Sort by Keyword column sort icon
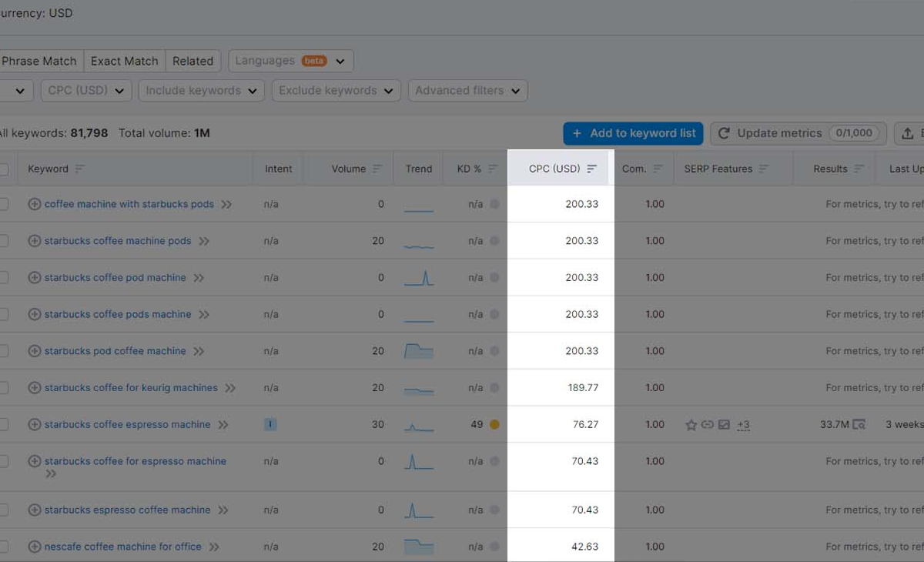This screenshot has width=924, height=562. (79, 169)
